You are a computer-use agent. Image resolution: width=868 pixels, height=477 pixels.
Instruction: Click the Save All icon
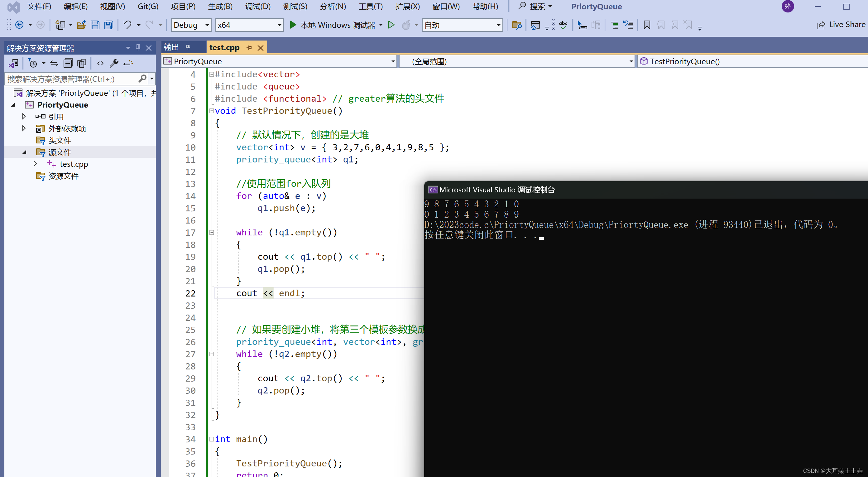coord(108,25)
